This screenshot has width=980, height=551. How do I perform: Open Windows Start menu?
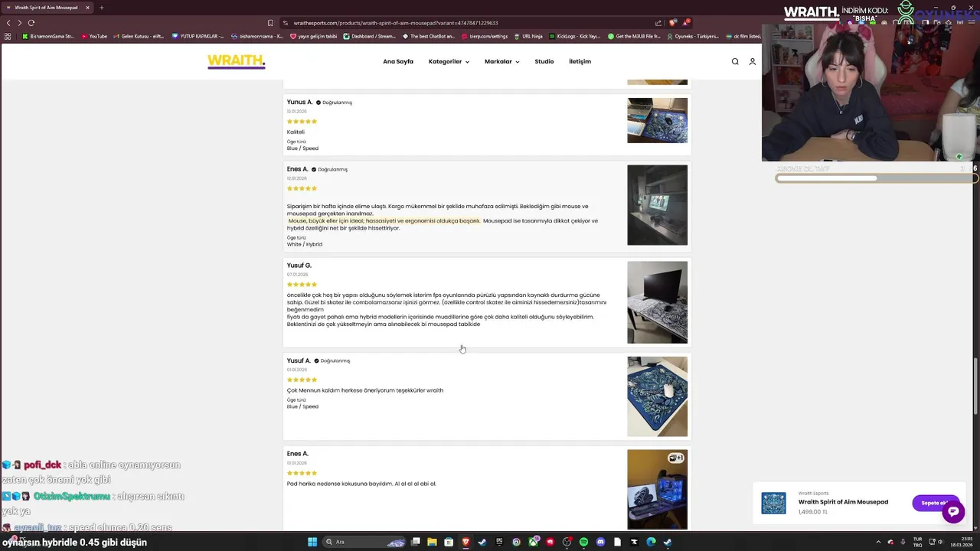pyautogui.click(x=312, y=542)
